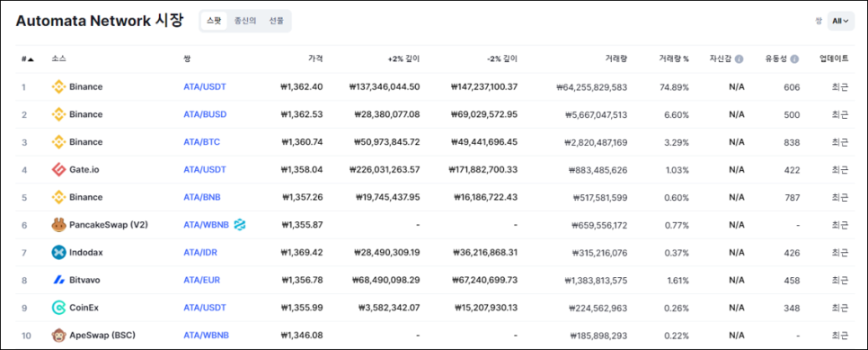This screenshot has height=350, width=868.
Task: Click Binance name in row 1
Action: click(85, 87)
